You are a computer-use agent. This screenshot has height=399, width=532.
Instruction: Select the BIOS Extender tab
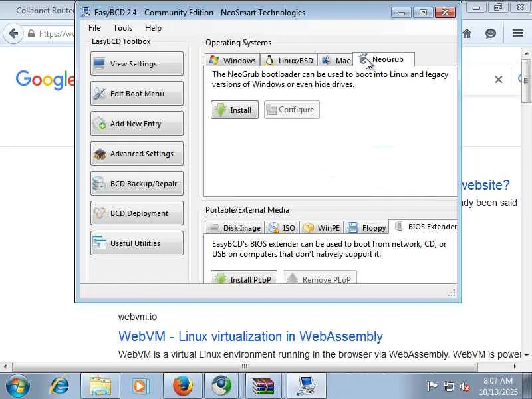[424, 227]
